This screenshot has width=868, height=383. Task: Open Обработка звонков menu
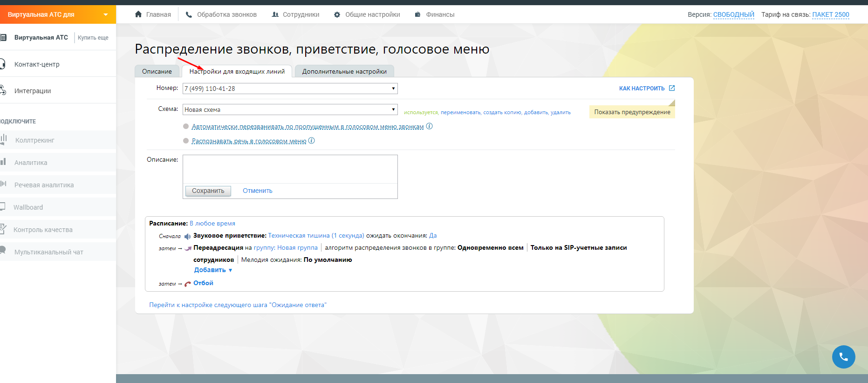pos(227,14)
